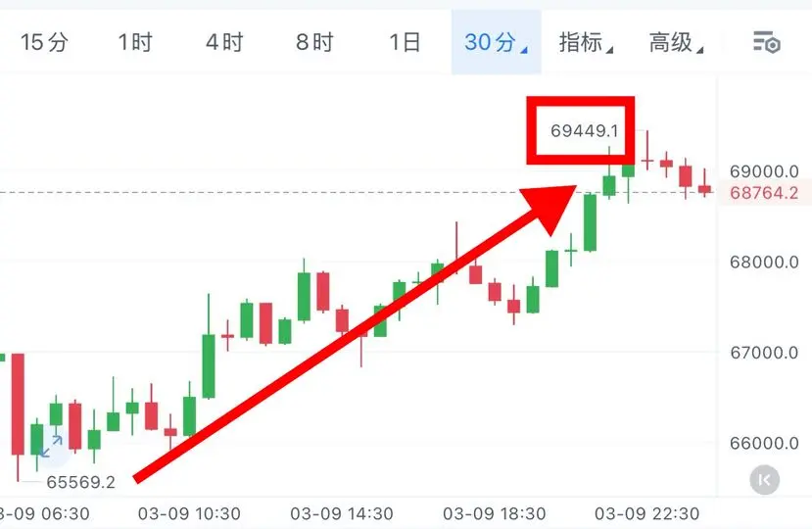Viewport: 812px width, 529px height.
Task: Switch to the 15分 timeframe
Action: coord(44,42)
